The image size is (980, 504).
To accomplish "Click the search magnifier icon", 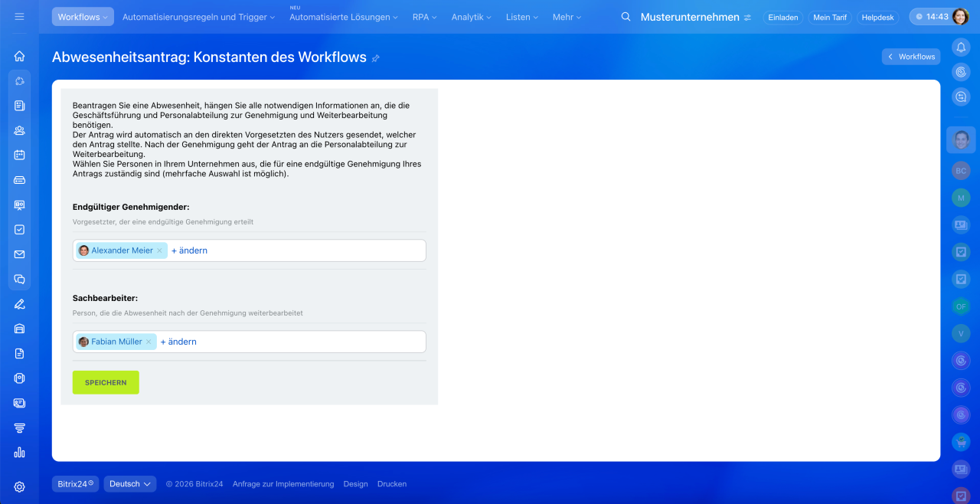I will (x=626, y=17).
